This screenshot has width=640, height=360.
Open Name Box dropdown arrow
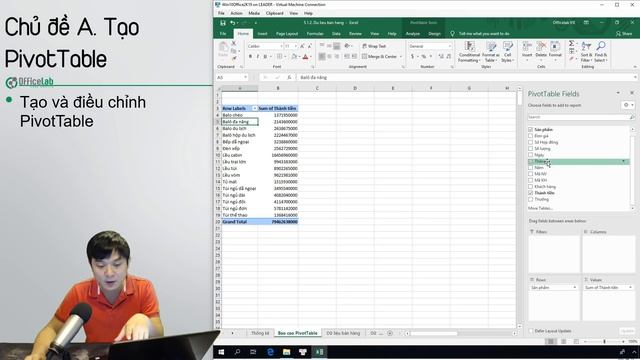(x=245, y=78)
